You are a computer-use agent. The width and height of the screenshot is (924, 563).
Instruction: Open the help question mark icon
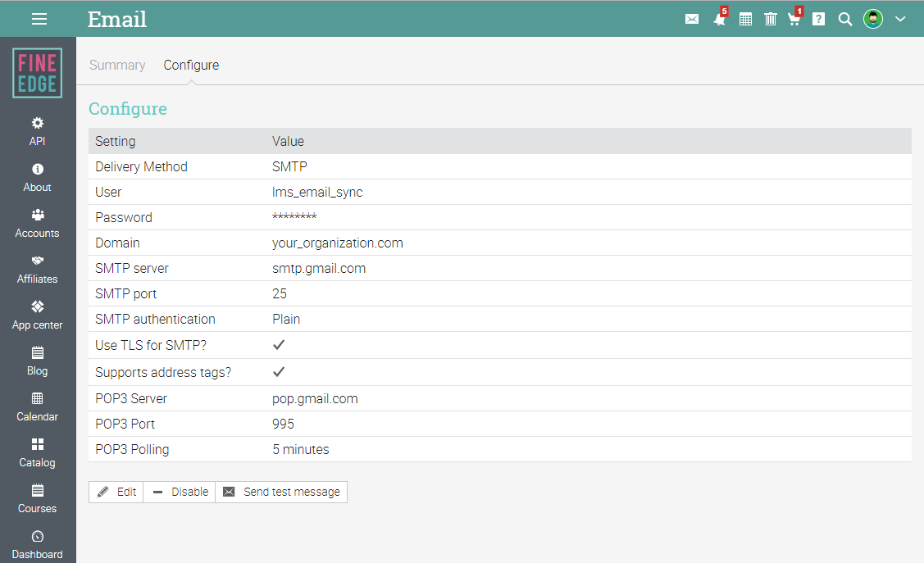click(x=818, y=20)
